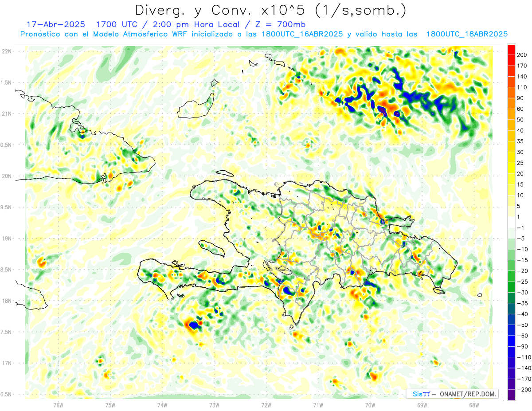The width and height of the screenshot is (532, 411).
Task: Click the valid-until time '1800UTC_18ABR2025'
Action: click(x=467, y=34)
